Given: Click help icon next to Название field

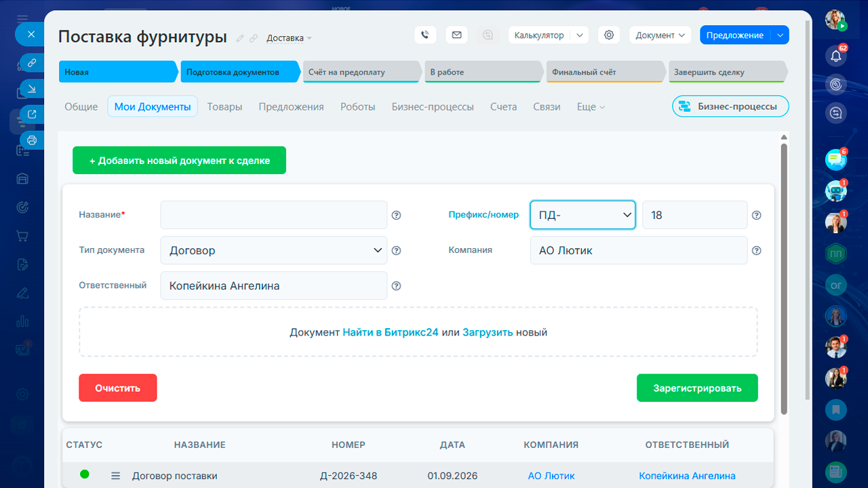Looking at the screenshot, I should point(397,216).
